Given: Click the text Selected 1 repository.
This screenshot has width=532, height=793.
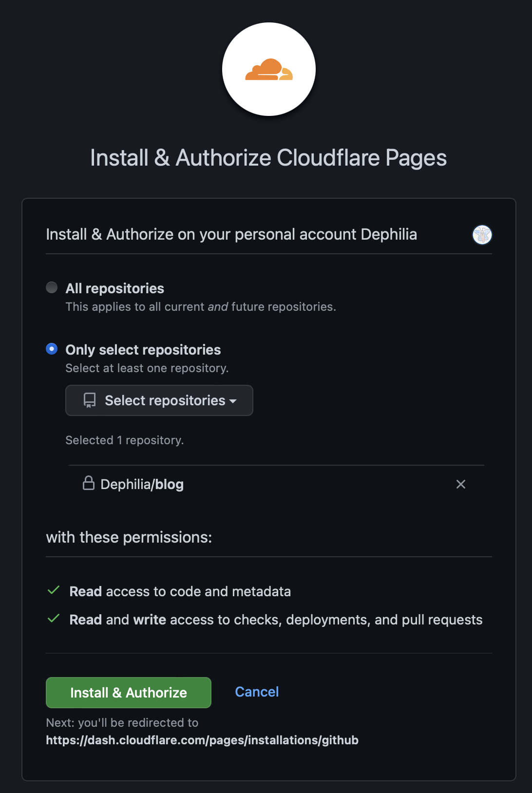Looking at the screenshot, I should click(x=125, y=440).
